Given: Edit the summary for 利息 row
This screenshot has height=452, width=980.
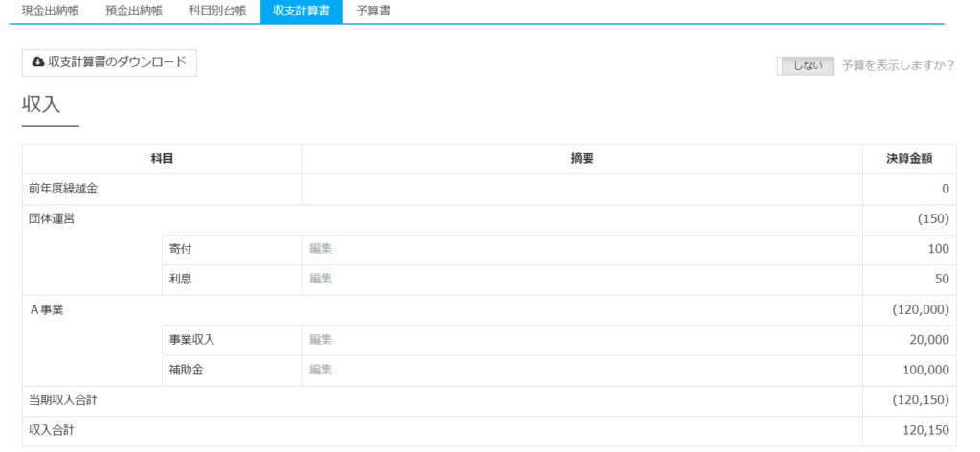Looking at the screenshot, I should (320, 279).
